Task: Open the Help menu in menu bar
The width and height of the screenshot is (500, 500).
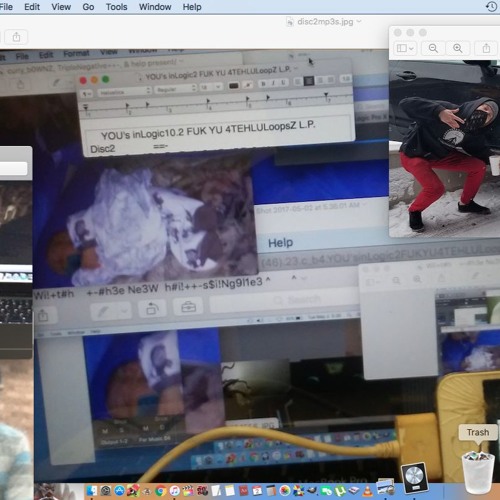Action: (x=192, y=7)
